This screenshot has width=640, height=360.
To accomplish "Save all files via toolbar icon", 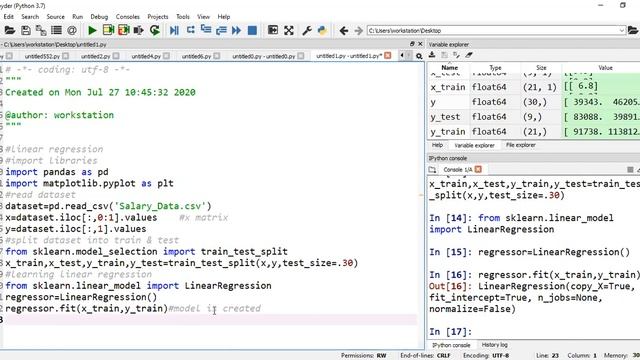I will point(41,30).
